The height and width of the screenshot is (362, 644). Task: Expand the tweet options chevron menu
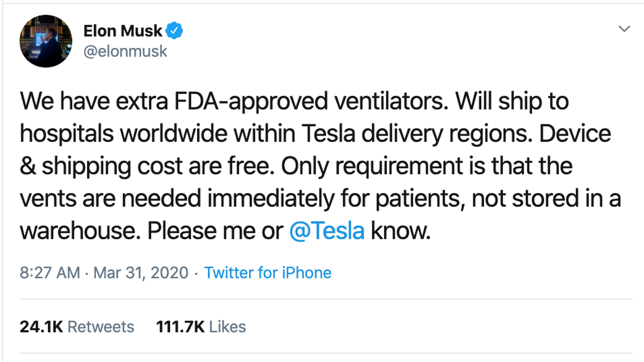pyautogui.click(x=624, y=28)
